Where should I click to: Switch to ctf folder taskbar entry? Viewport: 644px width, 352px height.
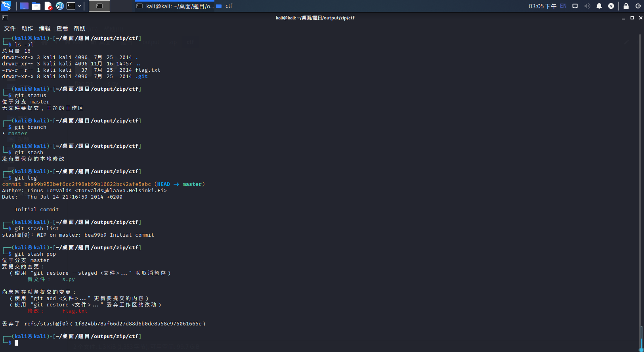[224, 6]
